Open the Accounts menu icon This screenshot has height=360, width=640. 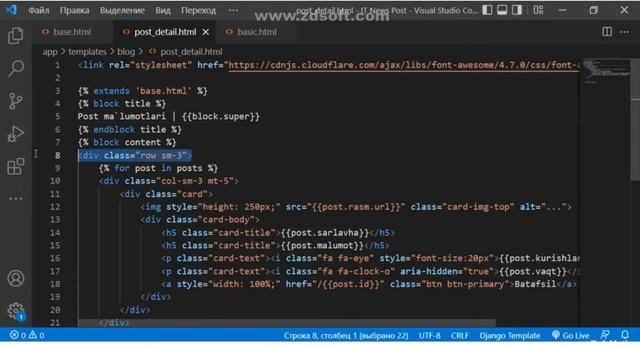pos(16,278)
